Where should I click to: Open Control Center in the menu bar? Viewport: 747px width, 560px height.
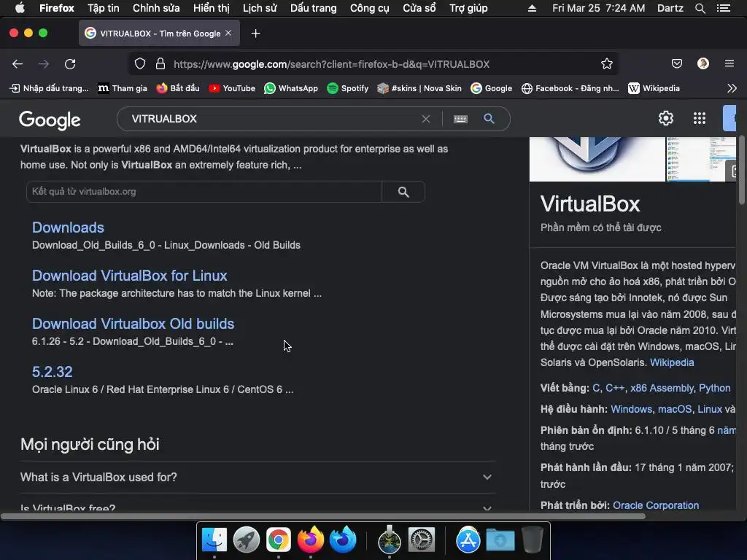coord(723,8)
